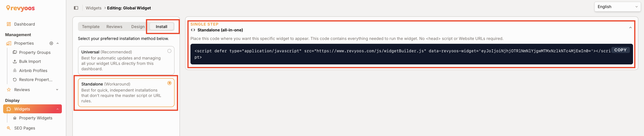Viewport: 644px width, 136px height.
Task: Open the English language dropdown
Action: pos(617,7)
